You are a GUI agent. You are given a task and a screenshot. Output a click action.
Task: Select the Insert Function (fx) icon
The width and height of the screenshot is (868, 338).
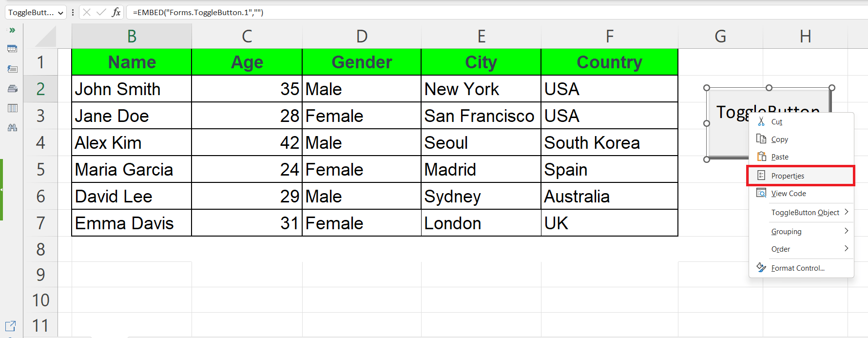pyautogui.click(x=116, y=12)
